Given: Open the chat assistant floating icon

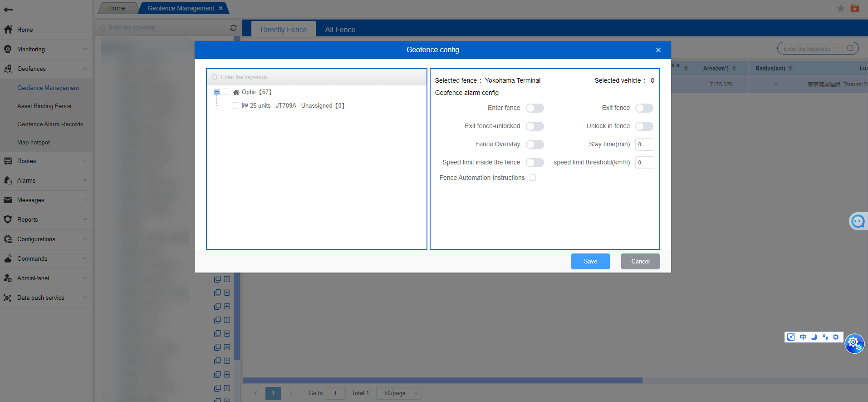Looking at the screenshot, I should click(x=858, y=221).
